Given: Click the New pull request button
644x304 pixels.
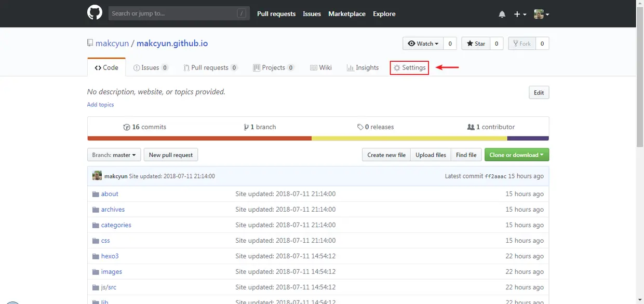Looking at the screenshot, I should click(171, 155).
